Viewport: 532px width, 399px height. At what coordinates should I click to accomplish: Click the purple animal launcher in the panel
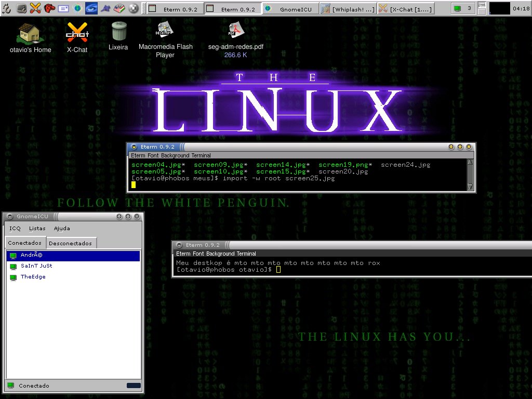(x=105, y=8)
